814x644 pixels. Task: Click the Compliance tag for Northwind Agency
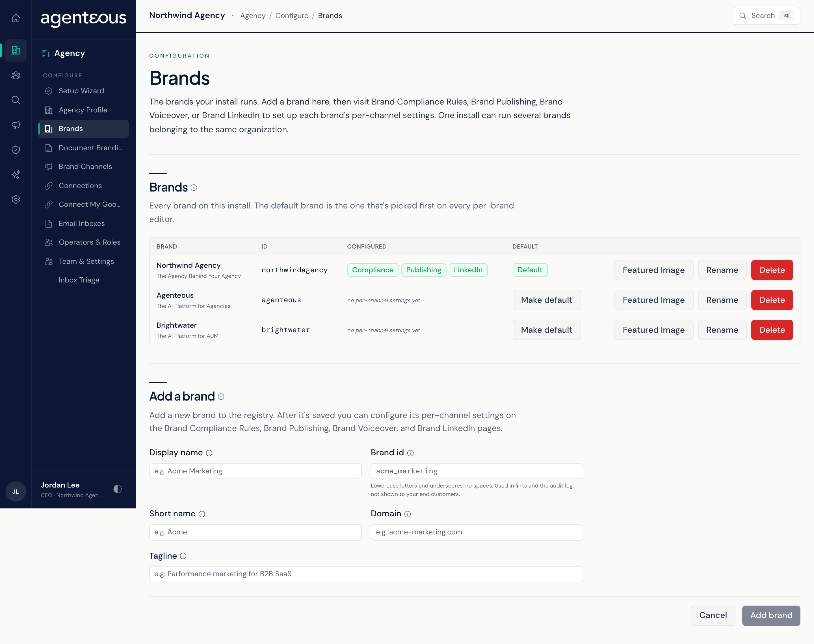[373, 270]
